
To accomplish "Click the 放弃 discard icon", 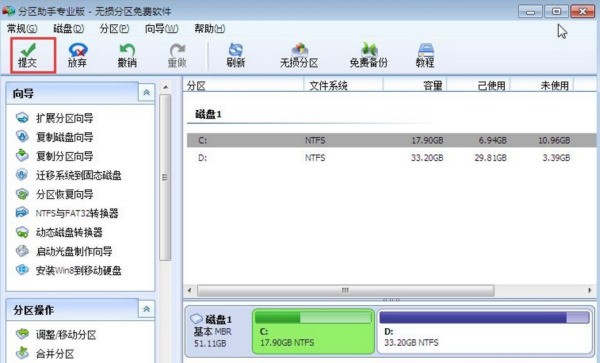I will point(78,50).
